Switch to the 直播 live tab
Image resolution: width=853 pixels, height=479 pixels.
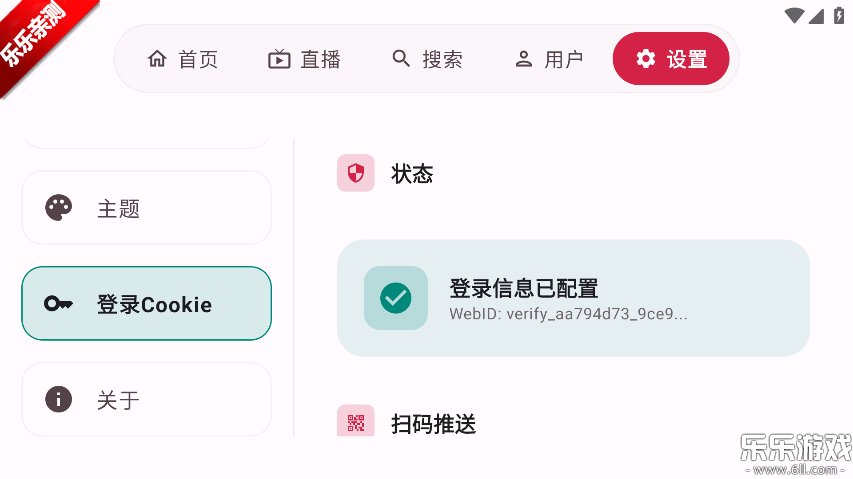coord(304,59)
